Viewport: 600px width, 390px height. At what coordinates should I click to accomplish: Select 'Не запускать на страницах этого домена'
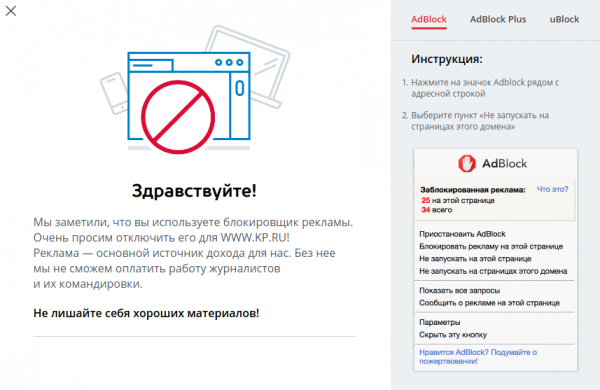pyautogui.click(x=493, y=271)
